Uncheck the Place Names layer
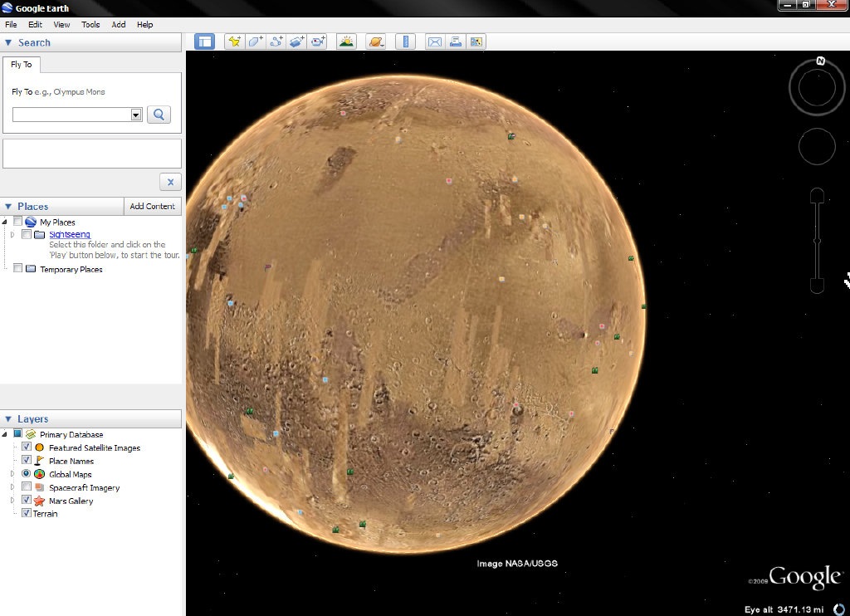The width and height of the screenshot is (850, 616). [x=26, y=460]
